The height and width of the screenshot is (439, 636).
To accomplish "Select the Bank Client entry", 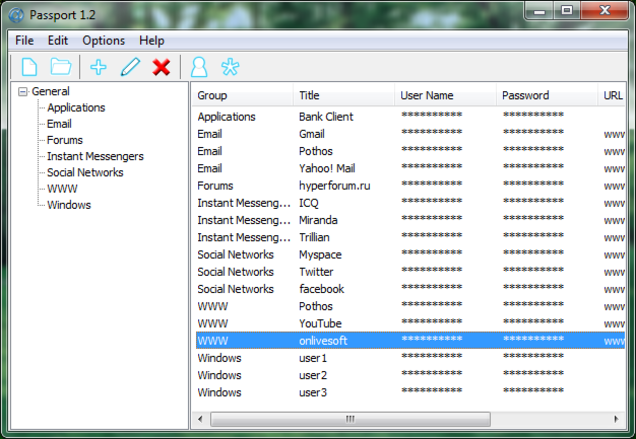I will (410, 117).
